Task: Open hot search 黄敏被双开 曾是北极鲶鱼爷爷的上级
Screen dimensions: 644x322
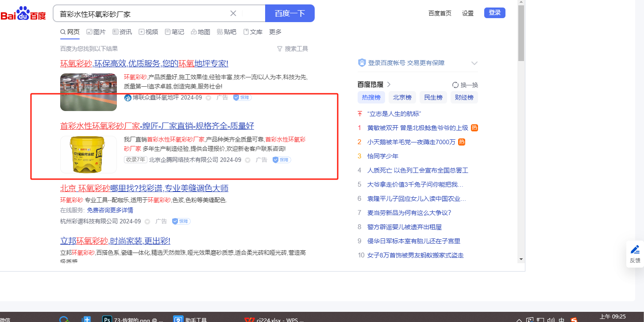Action: point(417,128)
